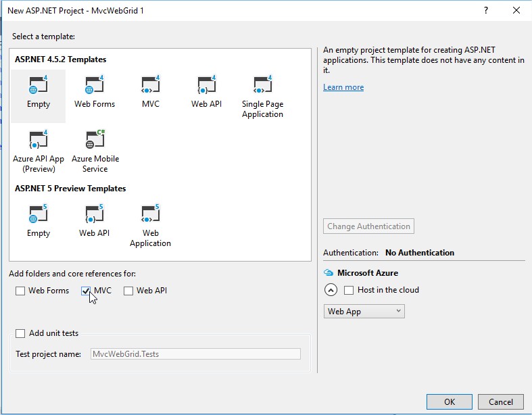
Task: Click the 'No Authentication' text
Action: coord(420,253)
